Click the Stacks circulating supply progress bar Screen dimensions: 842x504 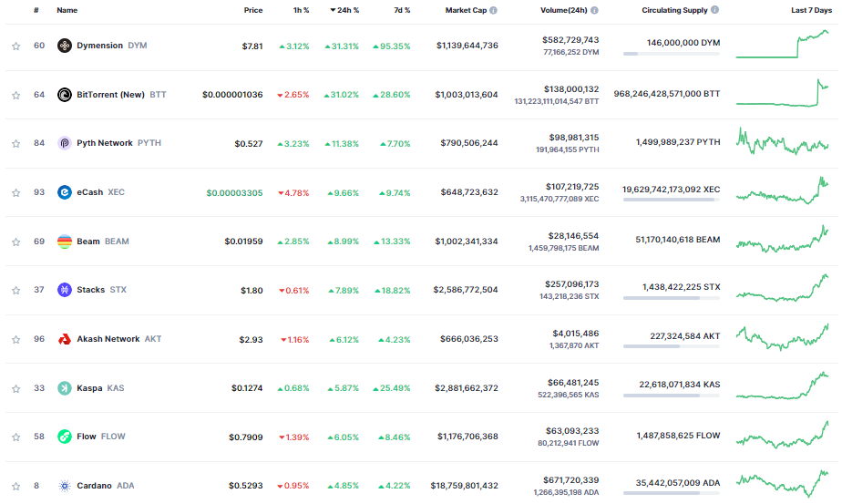click(671, 298)
